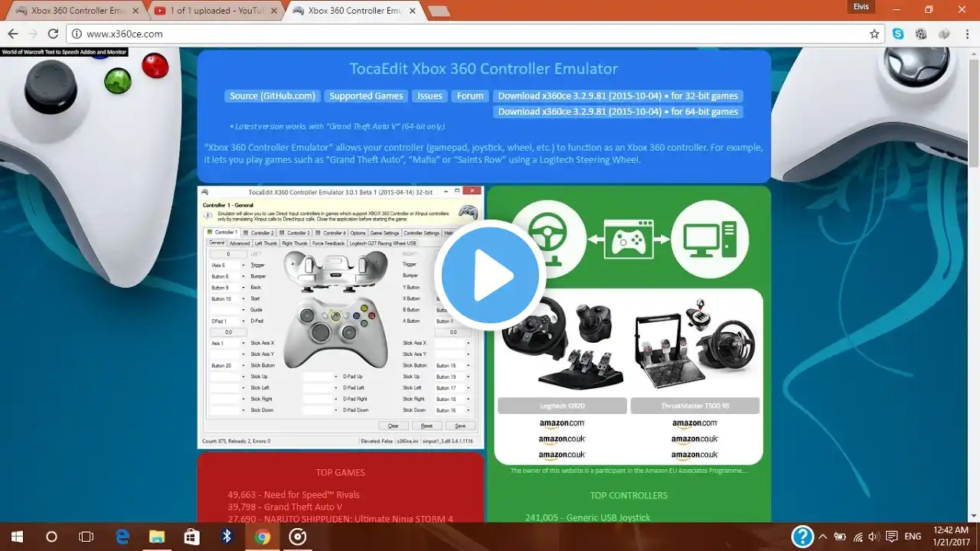This screenshot has width=980, height=551.
Task: Visit the Forum link
Action: click(470, 96)
